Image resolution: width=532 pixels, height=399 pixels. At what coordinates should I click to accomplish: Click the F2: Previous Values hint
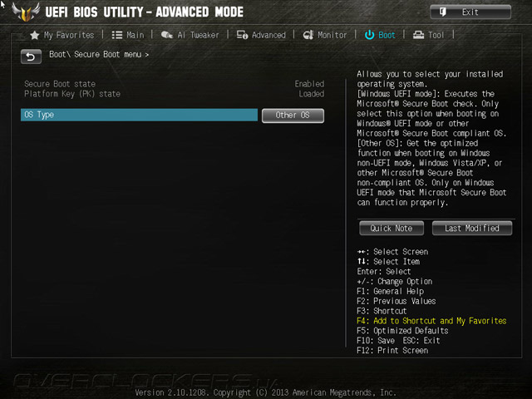pyautogui.click(x=397, y=301)
